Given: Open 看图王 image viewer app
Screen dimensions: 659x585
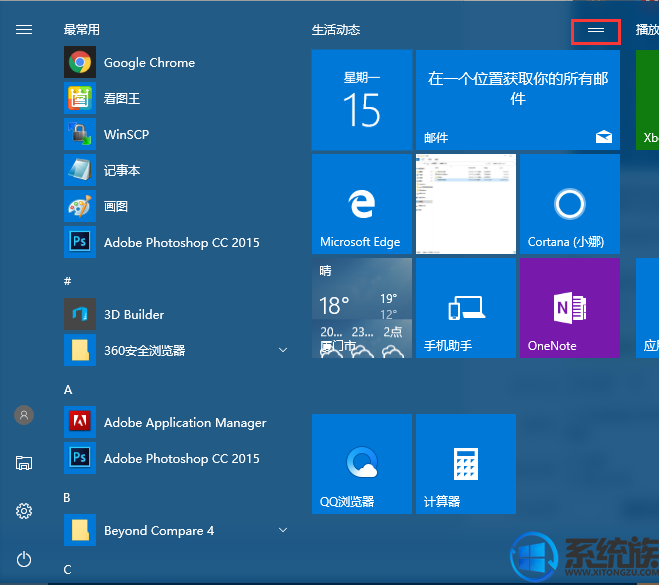Looking at the screenshot, I should tap(177, 98).
